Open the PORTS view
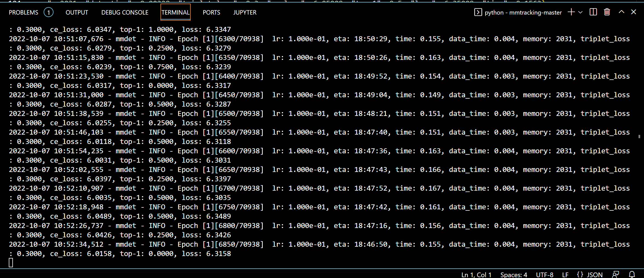 [x=211, y=12]
